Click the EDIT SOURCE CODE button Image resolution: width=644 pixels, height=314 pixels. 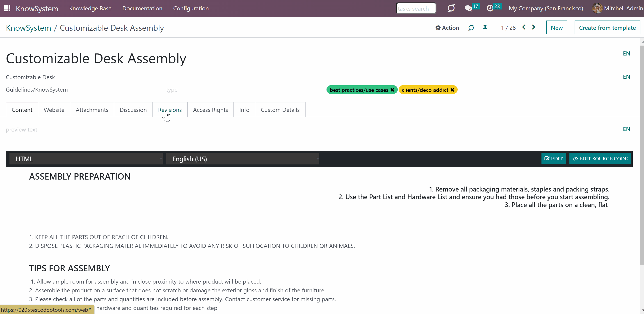coord(600,158)
